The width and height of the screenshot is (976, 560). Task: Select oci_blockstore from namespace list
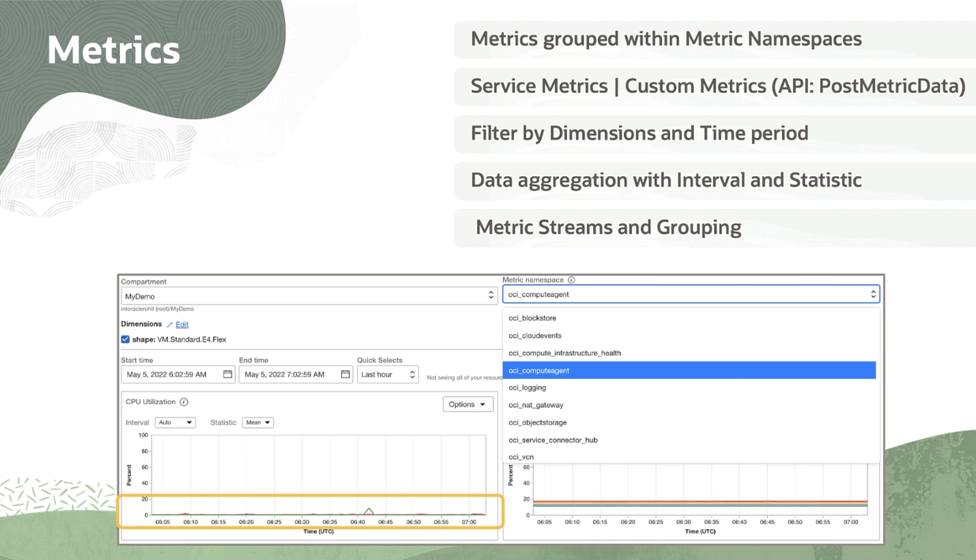point(532,318)
